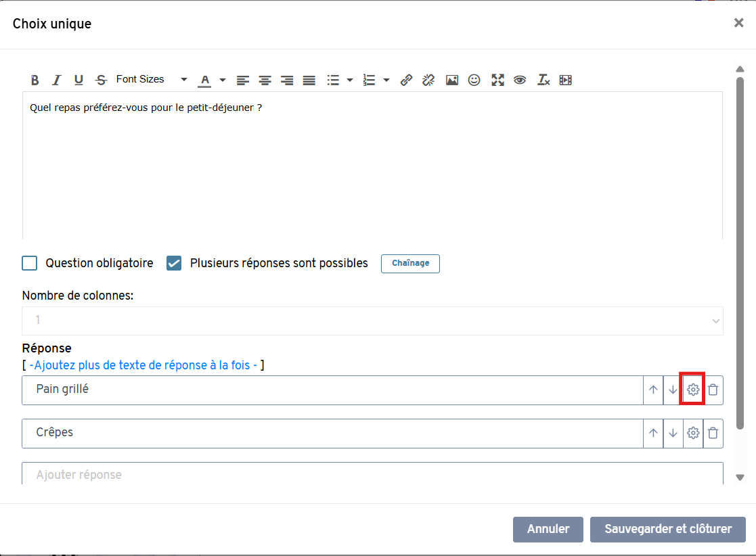Toggle bold formatting in the editor
Image resolution: width=756 pixels, height=556 pixels.
(35, 80)
